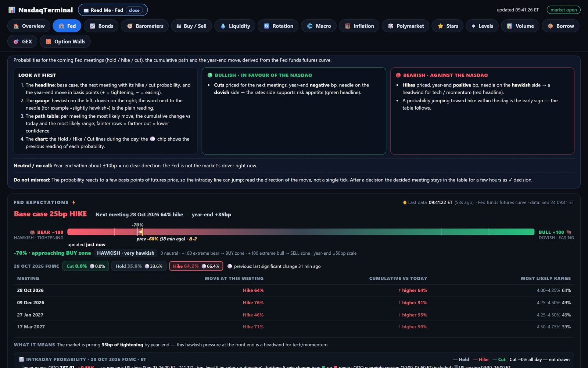Click the Move at This Meeting header
Viewport: 588px width, 368px height.
coord(234,279)
